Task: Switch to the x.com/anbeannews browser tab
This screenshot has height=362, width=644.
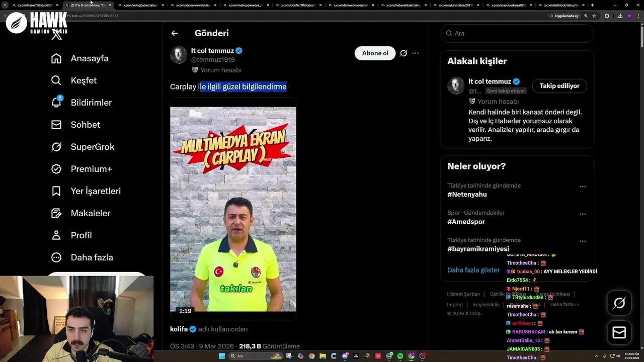Action: click(x=193, y=5)
